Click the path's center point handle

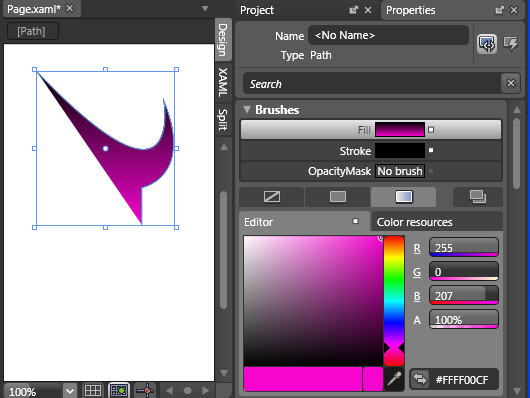pyautogui.click(x=105, y=148)
